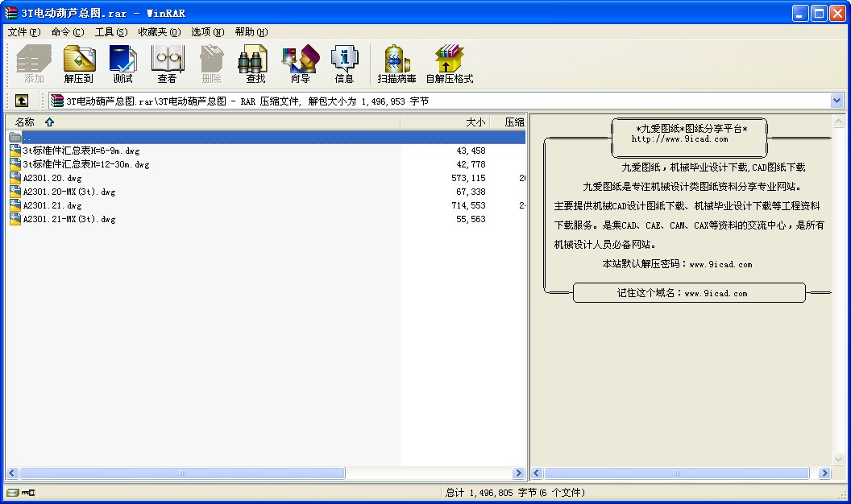Click file list scroll right arrow

point(518,473)
